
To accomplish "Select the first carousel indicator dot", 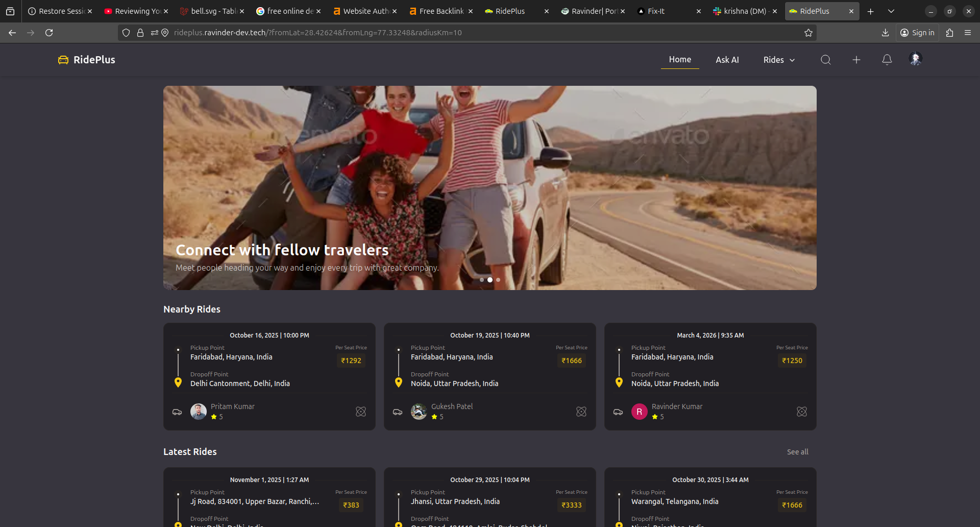I will (482, 280).
